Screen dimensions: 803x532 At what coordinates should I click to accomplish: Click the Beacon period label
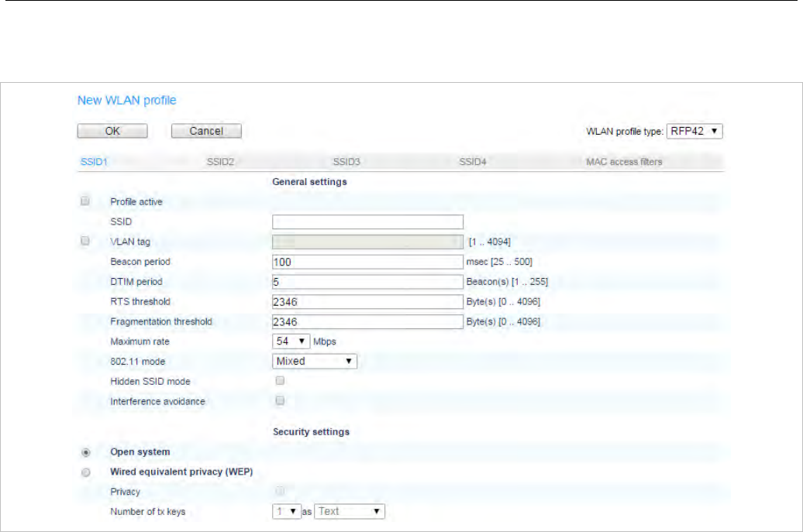[x=140, y=262]
